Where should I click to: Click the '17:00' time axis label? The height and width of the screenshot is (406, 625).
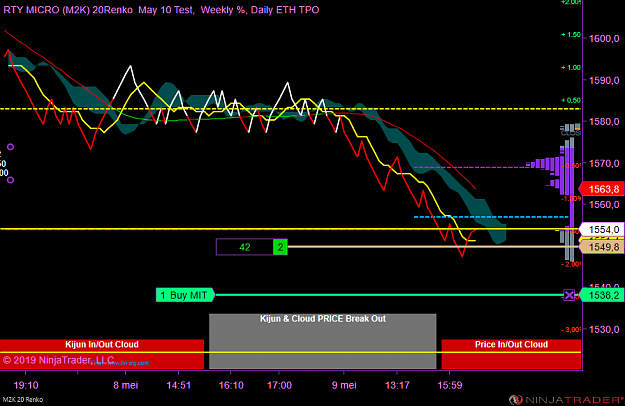point(279,385)
